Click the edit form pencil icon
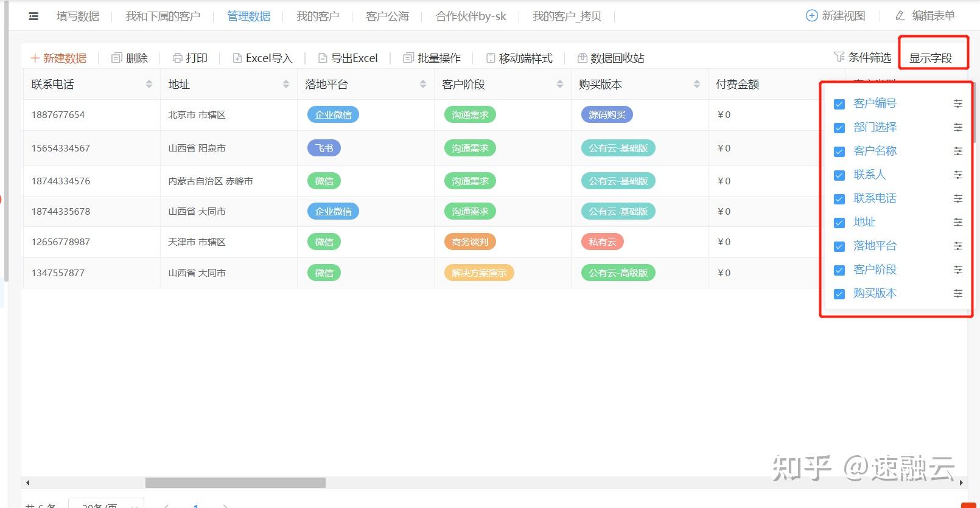 pos(900,16)
